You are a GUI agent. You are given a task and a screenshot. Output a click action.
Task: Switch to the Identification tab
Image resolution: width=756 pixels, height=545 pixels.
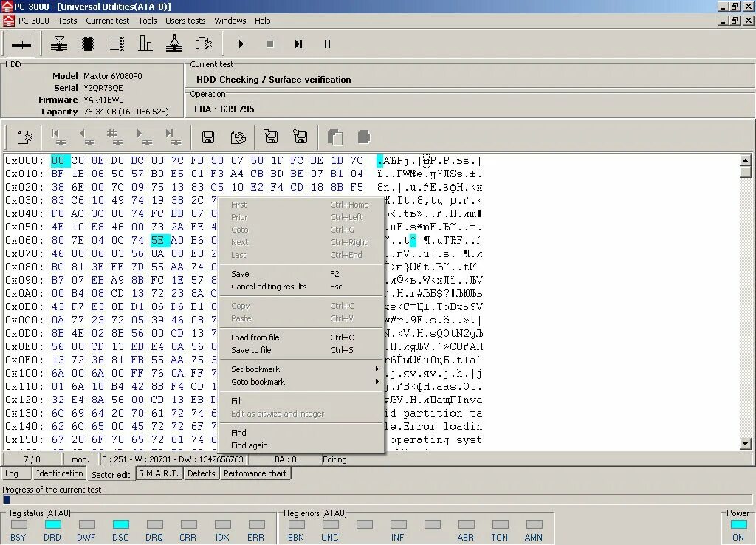coord(60,473)
